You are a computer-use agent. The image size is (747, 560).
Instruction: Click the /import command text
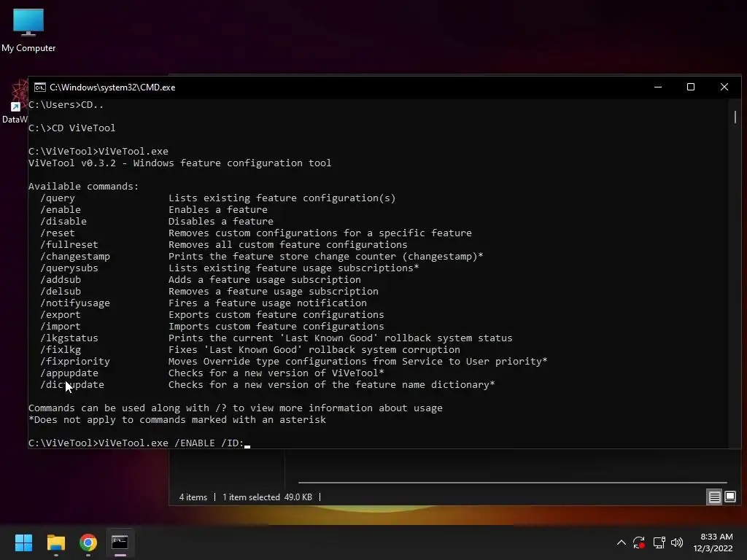pos(61,327)
